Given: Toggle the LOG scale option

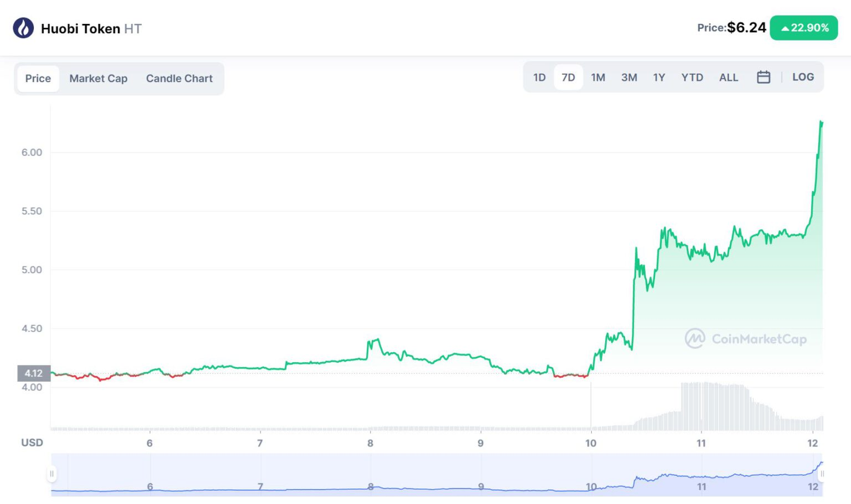Looking at the screenshot, I should pyautogui.click(x=803, y=78).
